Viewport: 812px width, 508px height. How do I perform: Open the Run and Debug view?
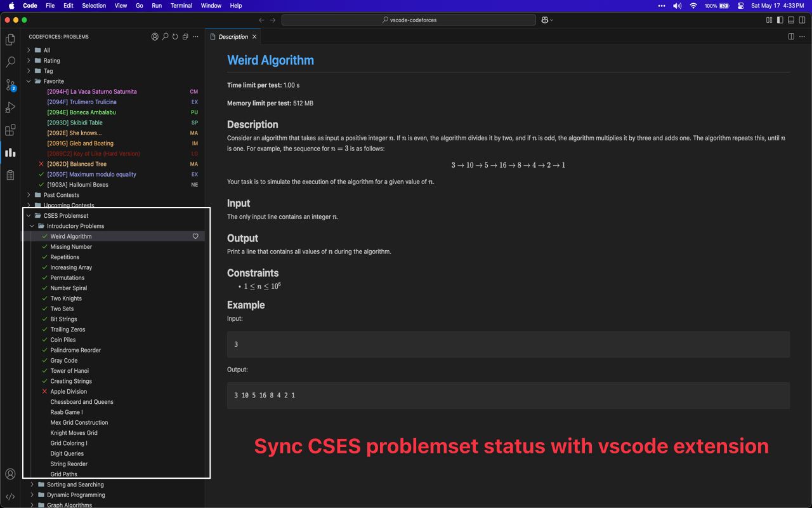10,108
